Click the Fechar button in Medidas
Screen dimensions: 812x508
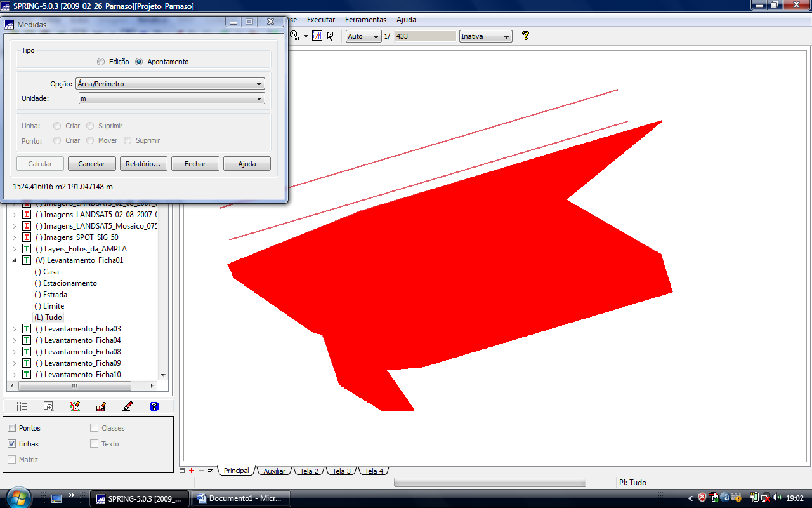tap(195, 164)
